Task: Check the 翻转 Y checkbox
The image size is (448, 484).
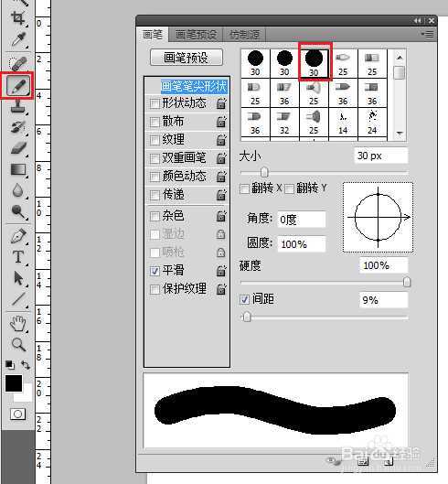Action: pos(290,188)
